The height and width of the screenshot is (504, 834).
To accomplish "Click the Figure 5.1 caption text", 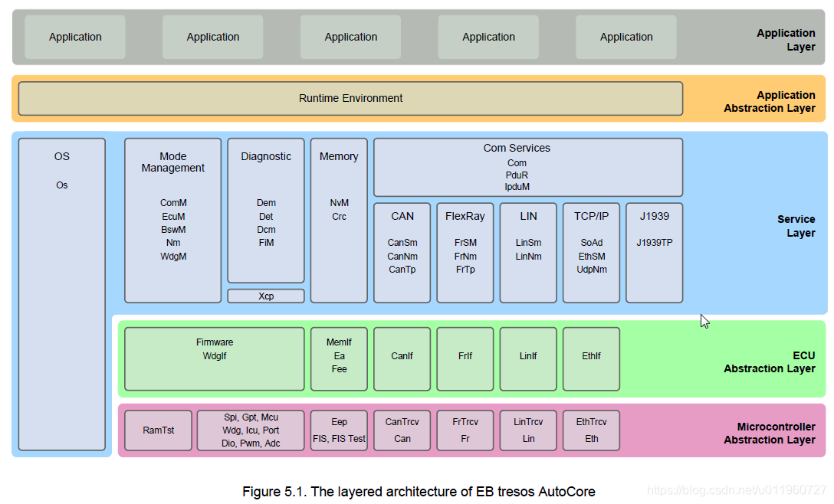I will coord(419,492).
